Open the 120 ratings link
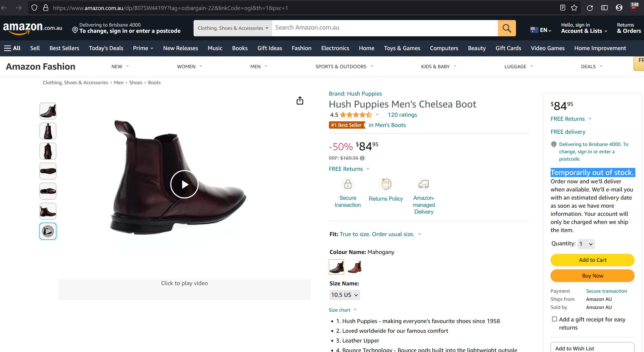The width and height of the screenshot is (644, 352). pos(402,115)
